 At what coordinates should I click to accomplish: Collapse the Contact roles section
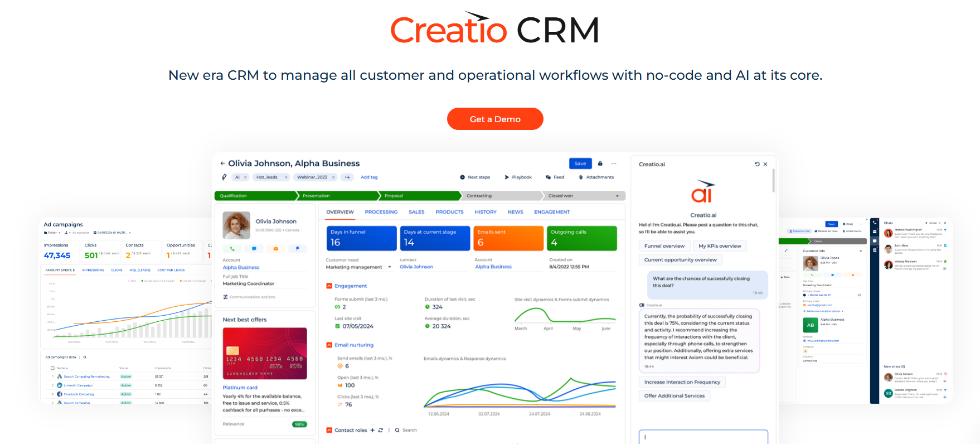(329, 430)
